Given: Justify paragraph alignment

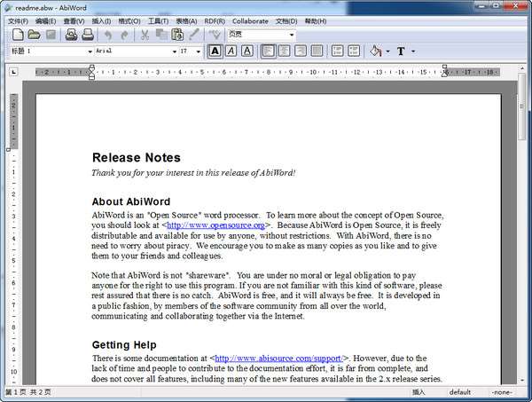Looking at the screenshot, I should [317, 51].
